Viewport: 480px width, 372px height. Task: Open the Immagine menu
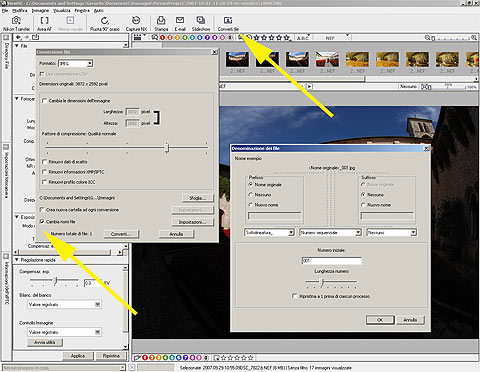40,11
